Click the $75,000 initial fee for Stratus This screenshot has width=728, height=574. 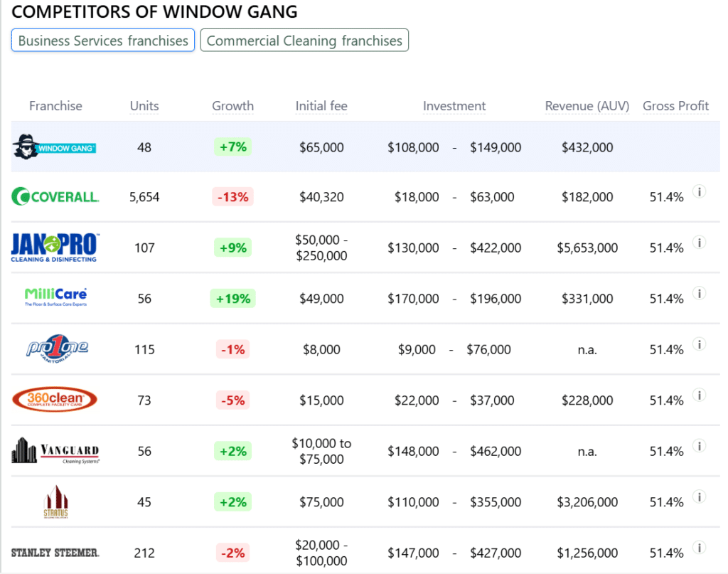(321, 502)
